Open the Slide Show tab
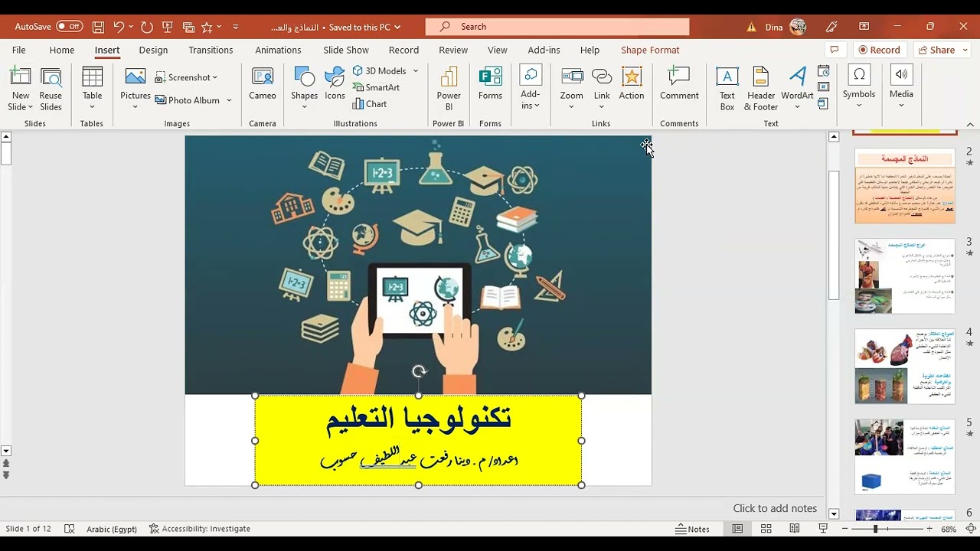Viewport: 980px width, 551px height. (x=346, y=50)
